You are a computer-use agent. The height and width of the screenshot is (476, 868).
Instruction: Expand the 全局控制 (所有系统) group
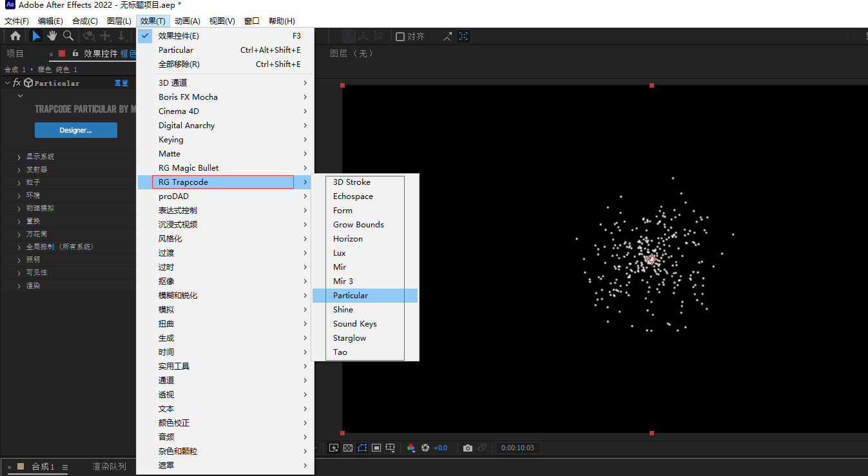coord(19,247)
